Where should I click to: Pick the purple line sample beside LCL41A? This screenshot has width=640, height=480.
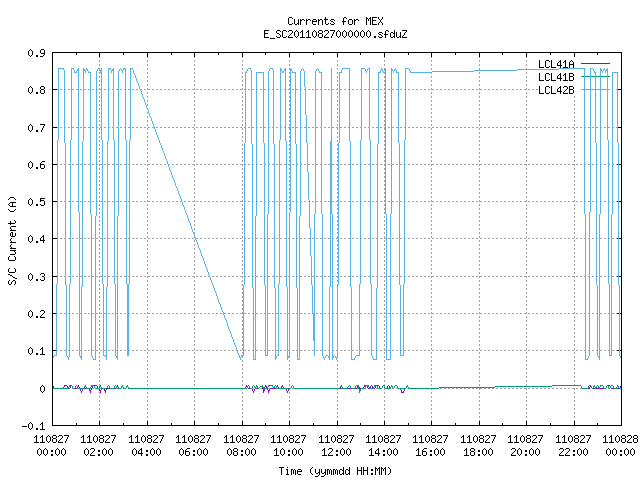point(595,64)
